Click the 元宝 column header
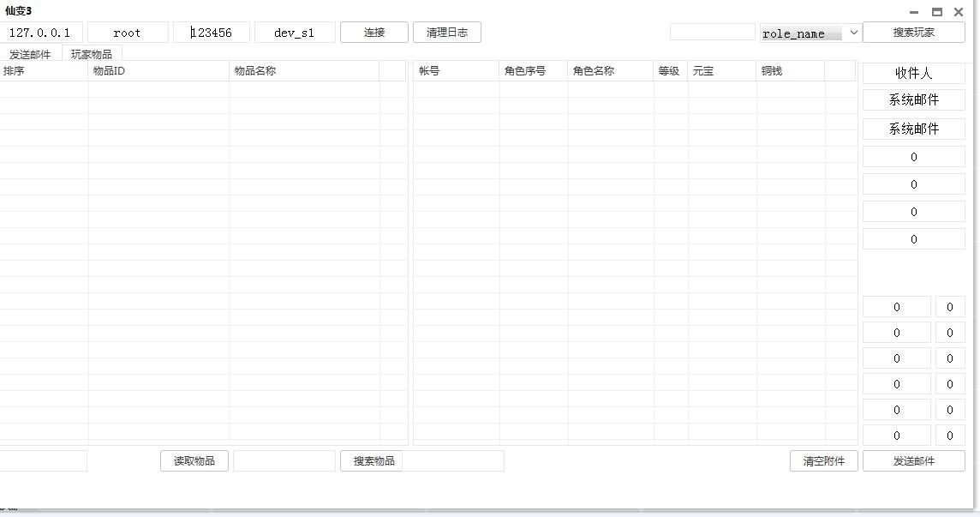Image resolution: width=980 pixels, height=517 pixels. click(x=721, y=71)
